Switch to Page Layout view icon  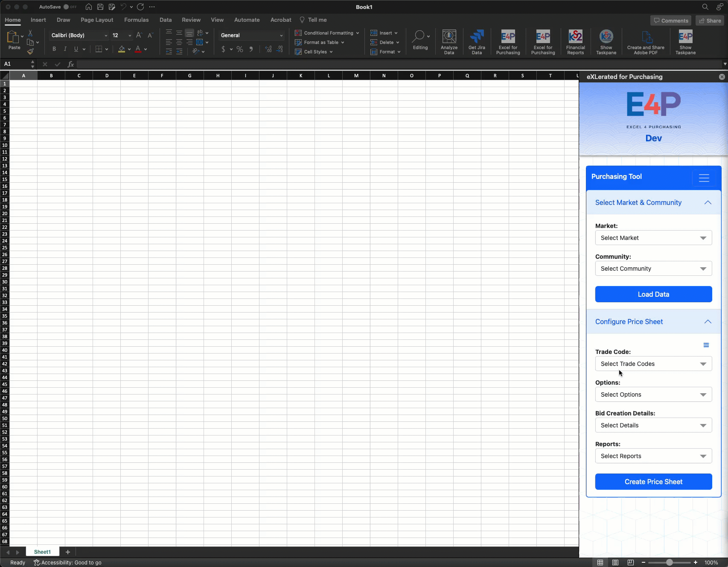tap(615, 562)
